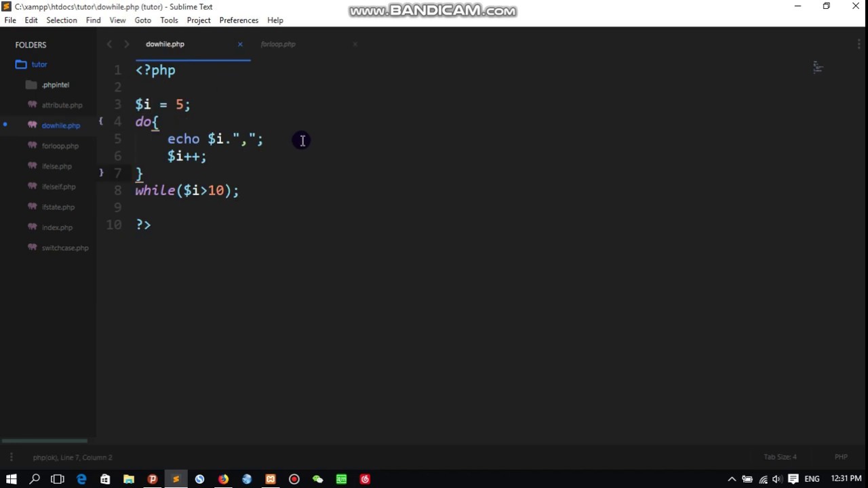The image size is (868, 488).
Task: Open the battery status tray icon
Action: point(747,479)
